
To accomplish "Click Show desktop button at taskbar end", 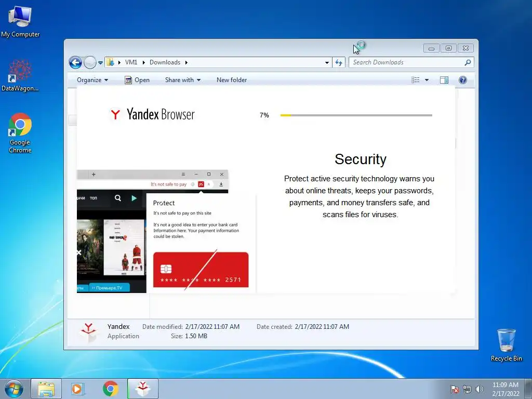I will (x=529, y=389).
